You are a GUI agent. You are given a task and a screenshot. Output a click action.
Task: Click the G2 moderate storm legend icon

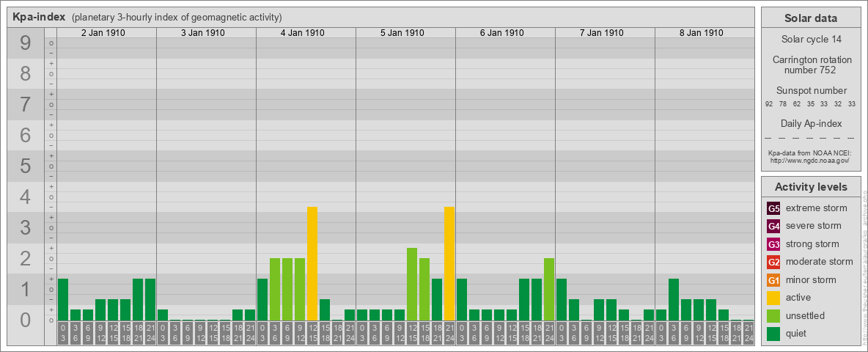(x=773, y=262)
